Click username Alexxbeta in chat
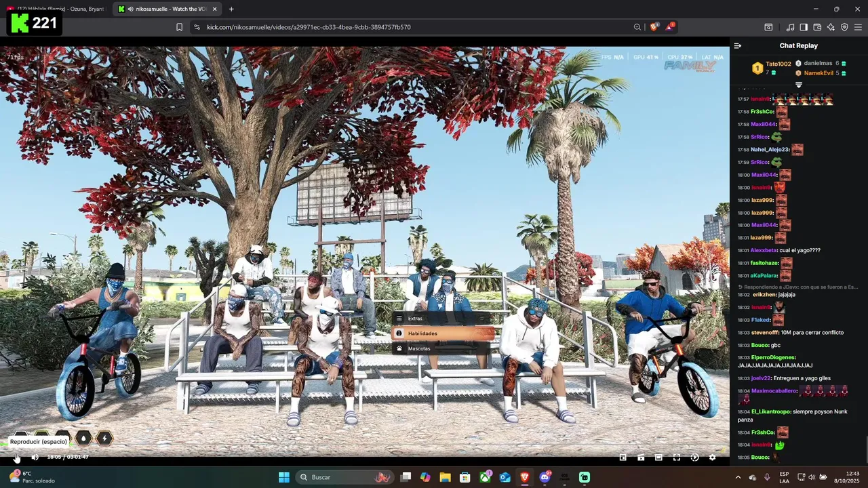 764,250
